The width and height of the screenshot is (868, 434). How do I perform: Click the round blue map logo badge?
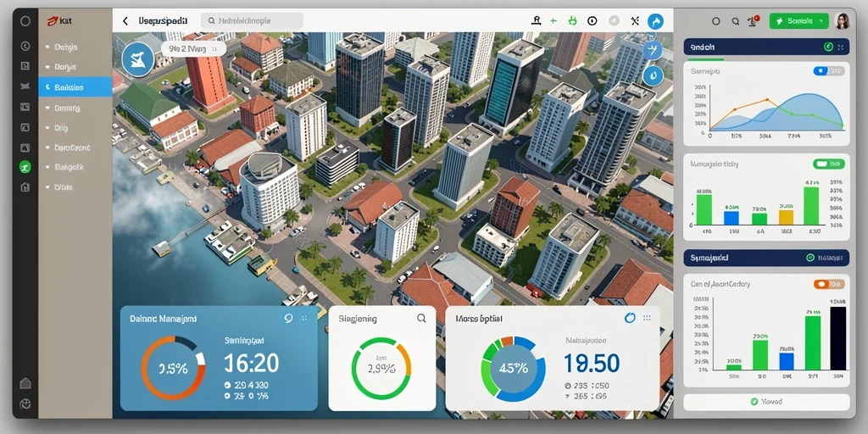click(x=137, y=59)
